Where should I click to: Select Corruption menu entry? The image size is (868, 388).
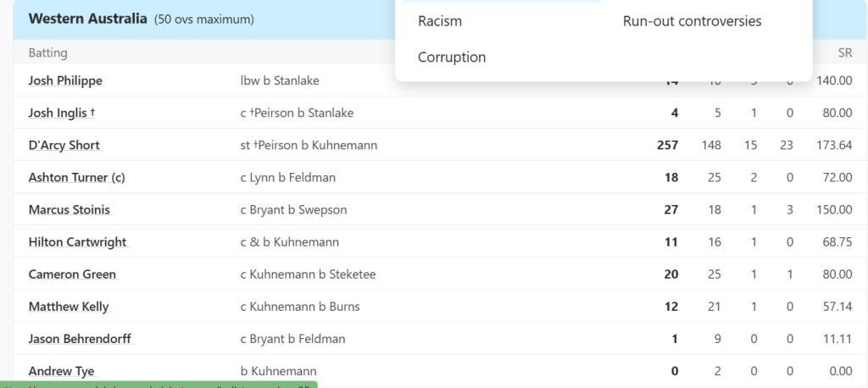pyautogui.click(x=452, y=58)
